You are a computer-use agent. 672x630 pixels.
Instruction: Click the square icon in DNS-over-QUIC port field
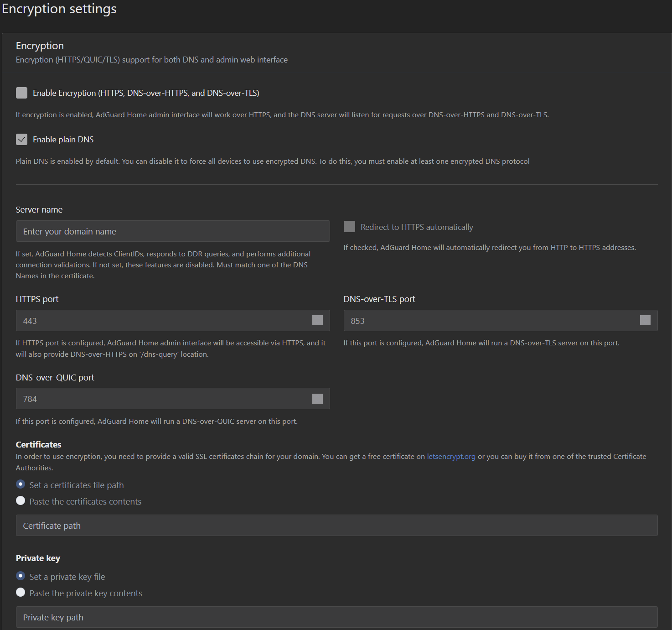317,399
